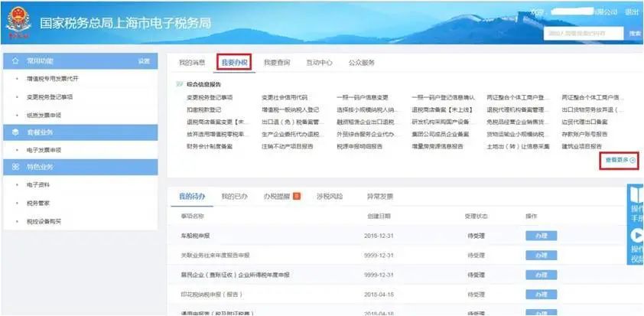Open the 我要查询 tab
Viewport: 644px width, 316px height.
[x=277, y=63]
